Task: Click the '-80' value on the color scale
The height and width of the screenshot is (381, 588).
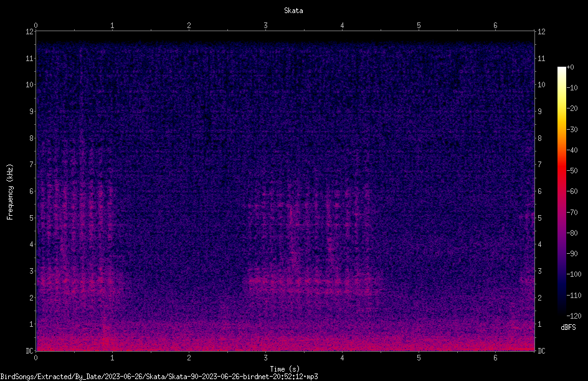Action: pos(572,233)
